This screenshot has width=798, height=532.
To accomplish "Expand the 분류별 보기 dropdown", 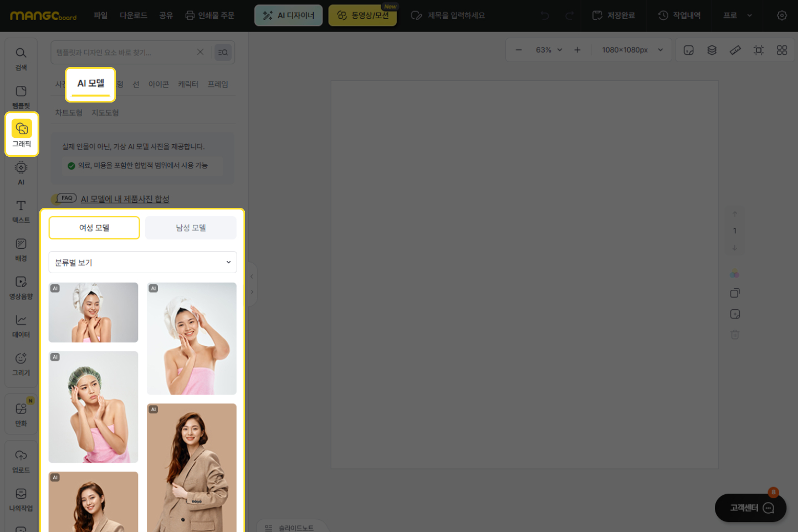I will (x=142, y=262).
